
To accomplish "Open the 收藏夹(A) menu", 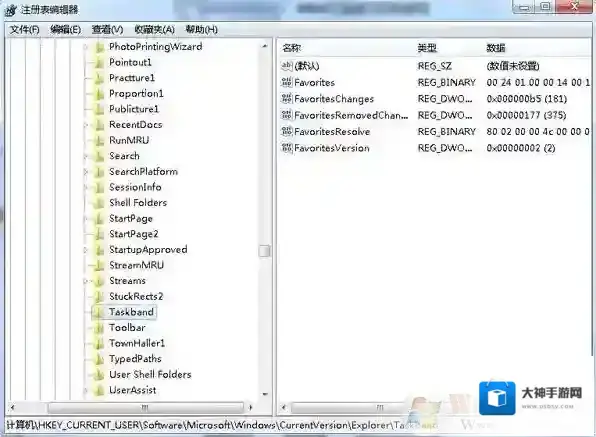I will [x=154, y=29].
